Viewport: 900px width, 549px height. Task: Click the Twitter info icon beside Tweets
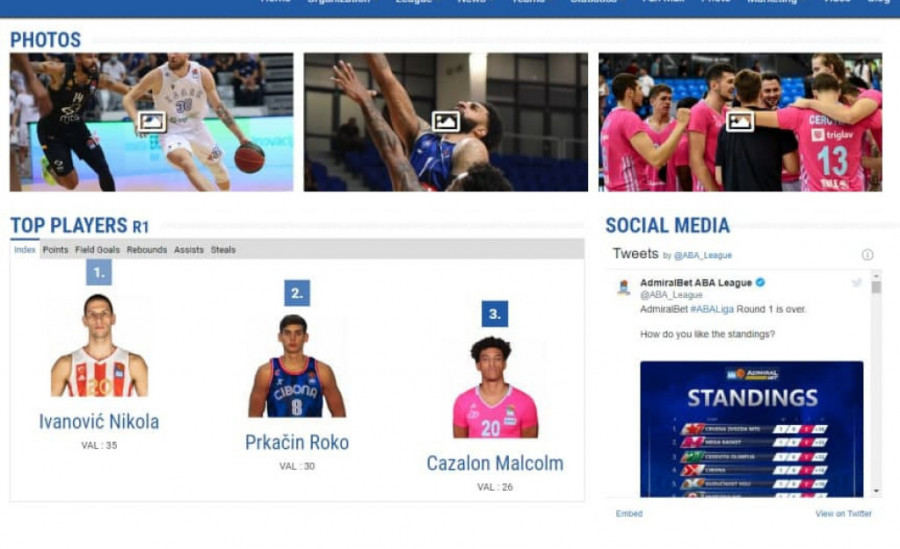(x=867, y=255)
